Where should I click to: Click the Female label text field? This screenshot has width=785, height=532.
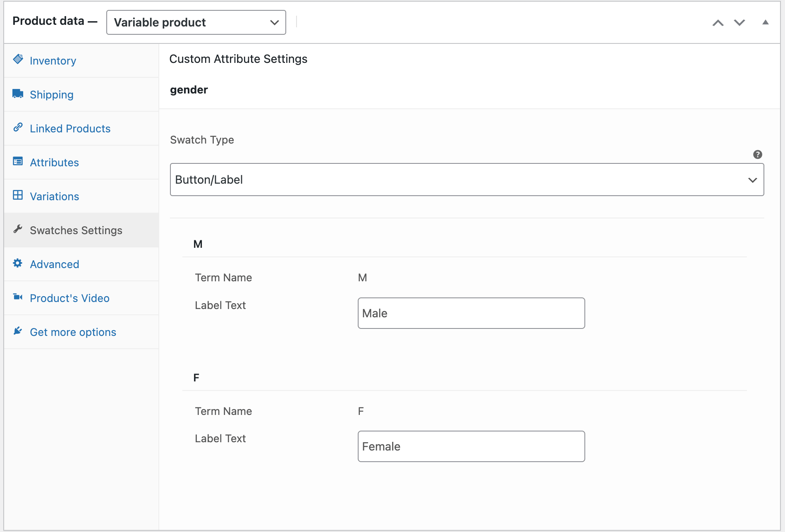(x=471, y=446)
